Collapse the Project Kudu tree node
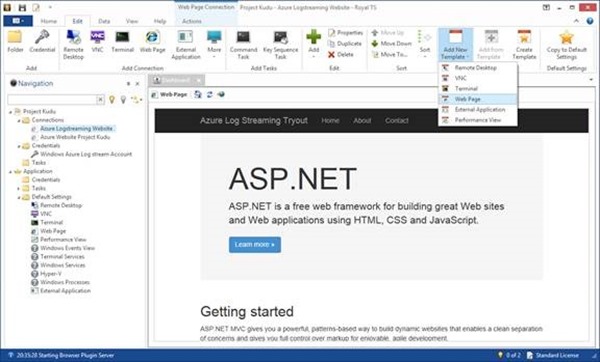The width and height of the screenshot is (600, 362). pyautogui.click(x=11, y=112)
